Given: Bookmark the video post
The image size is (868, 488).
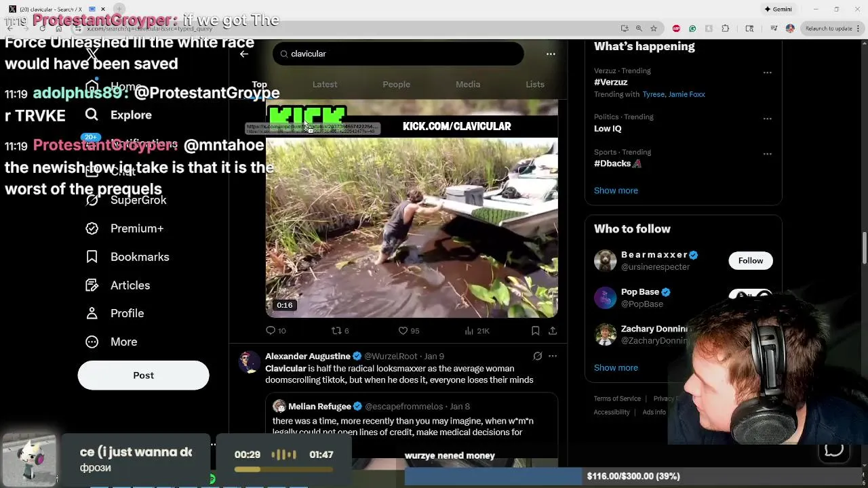Looking at the screenshot, I should (535, 331).
